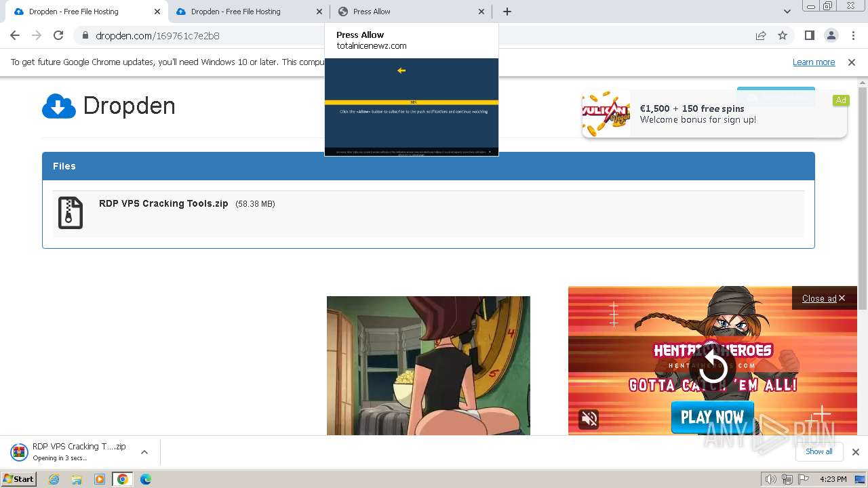Select the Chrome taskbar icon
Image resolution: width=868 pixels, height=488 pixels.
[123, 479]
